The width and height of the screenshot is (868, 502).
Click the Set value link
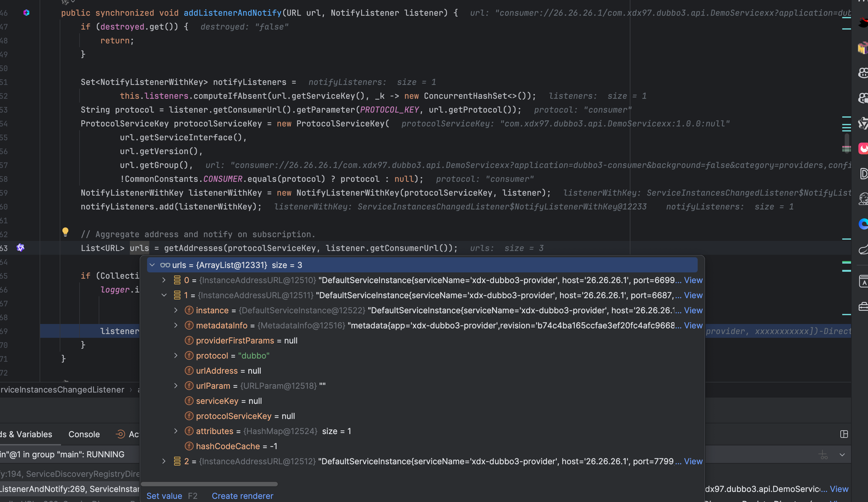point(164,496)
